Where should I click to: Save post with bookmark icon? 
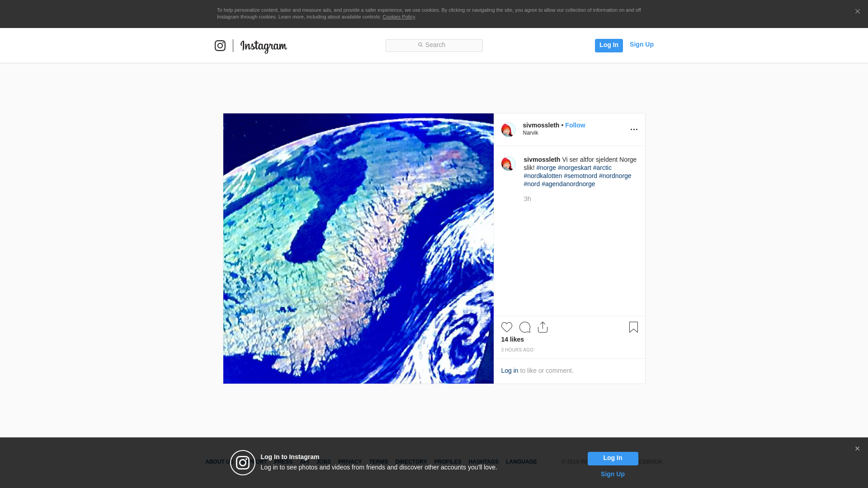[x=633, y=327]
